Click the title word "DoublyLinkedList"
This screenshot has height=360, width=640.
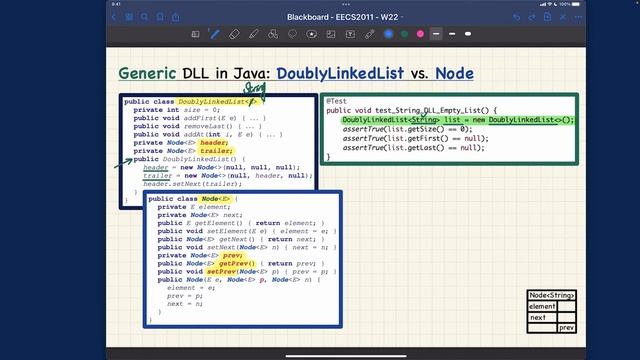pos(340,73)
